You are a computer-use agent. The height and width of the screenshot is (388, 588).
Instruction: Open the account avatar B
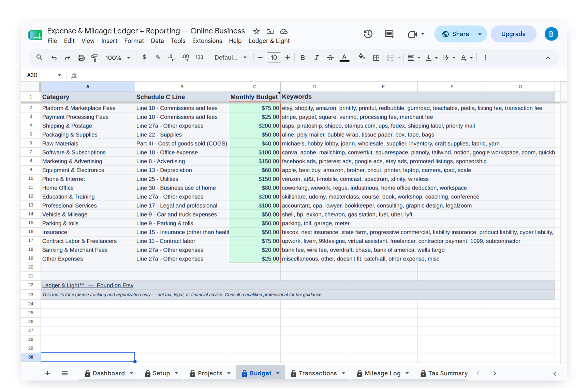551,34
